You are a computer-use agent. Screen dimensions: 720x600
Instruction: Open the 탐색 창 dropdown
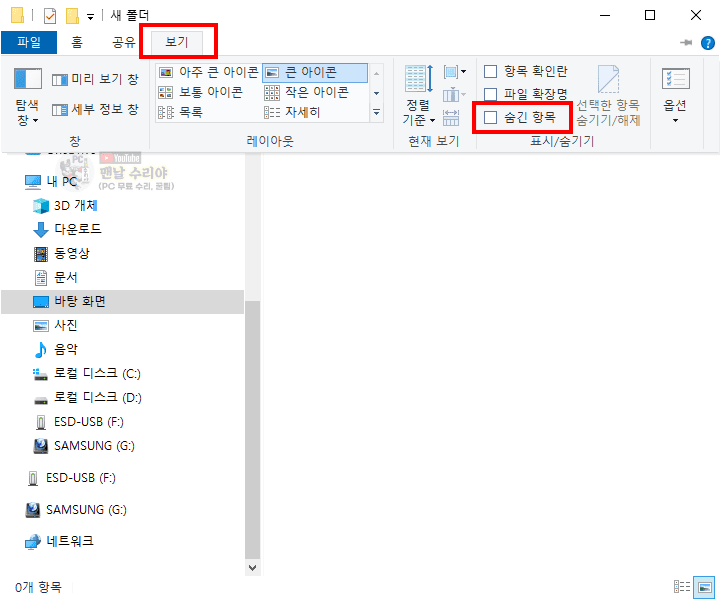(x=28, y=96)
